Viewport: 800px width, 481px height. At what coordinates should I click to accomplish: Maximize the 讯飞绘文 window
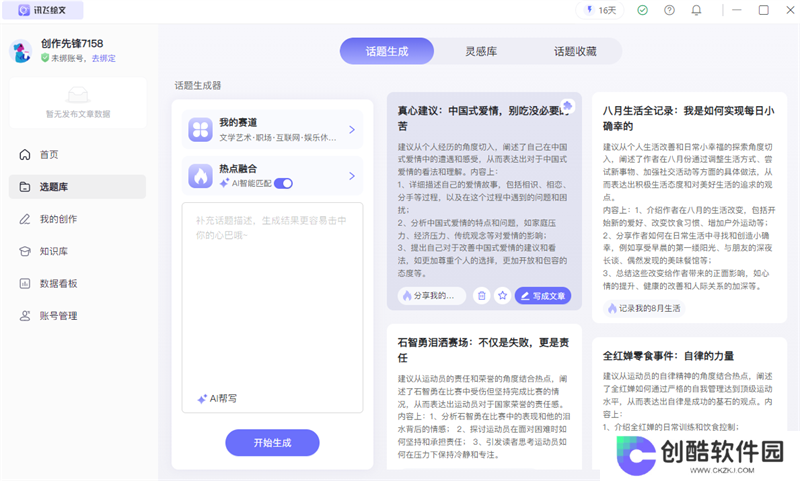(764, 10)
